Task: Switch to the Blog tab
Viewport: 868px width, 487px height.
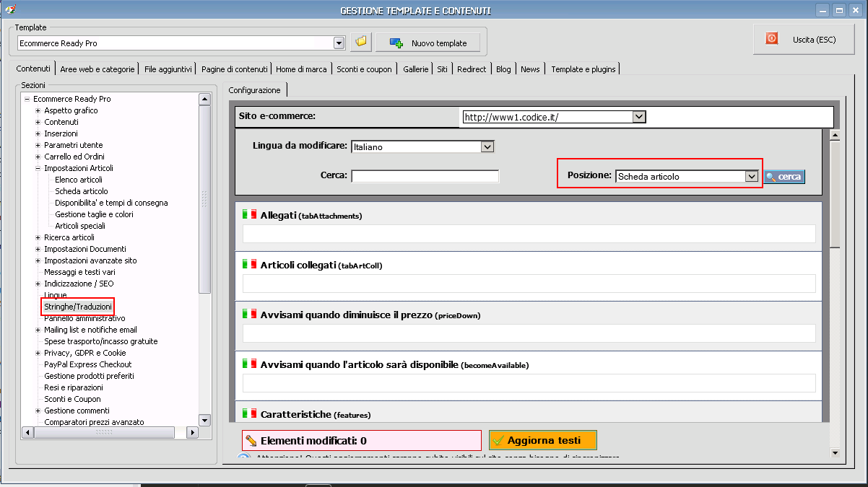Action: [503, 69]
